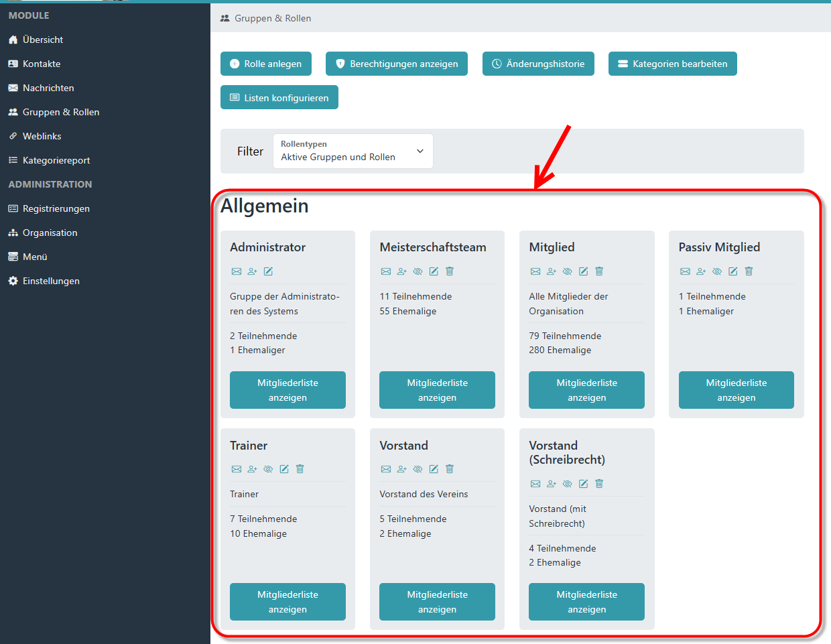
Task: Toggle the eye icon on the Mitglied card
Action: click(x=567, y=271)
